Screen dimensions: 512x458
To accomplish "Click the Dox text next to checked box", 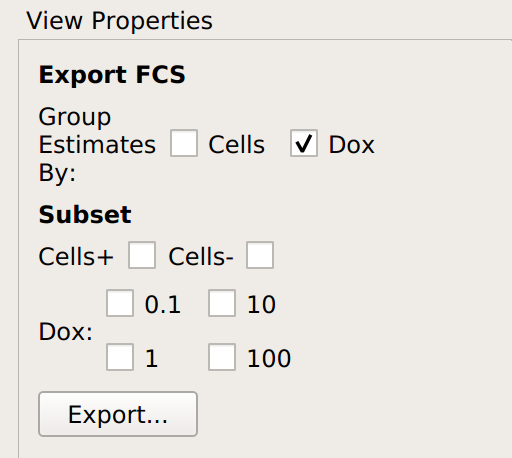I will pos(352,145).
